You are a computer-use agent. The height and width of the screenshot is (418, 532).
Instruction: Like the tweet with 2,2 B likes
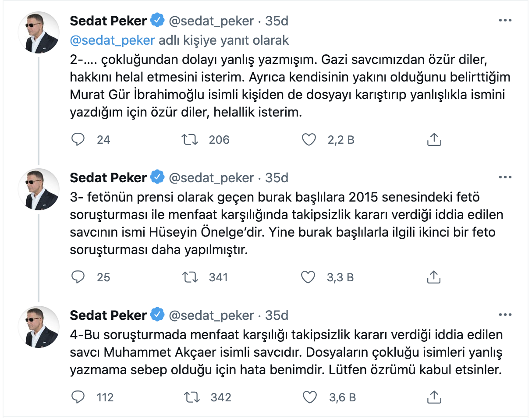(x=309, y=139)
